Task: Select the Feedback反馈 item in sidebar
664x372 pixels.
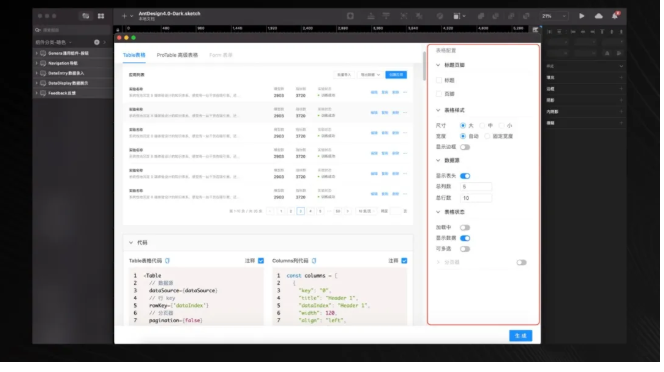Action: tap(61, 93)
